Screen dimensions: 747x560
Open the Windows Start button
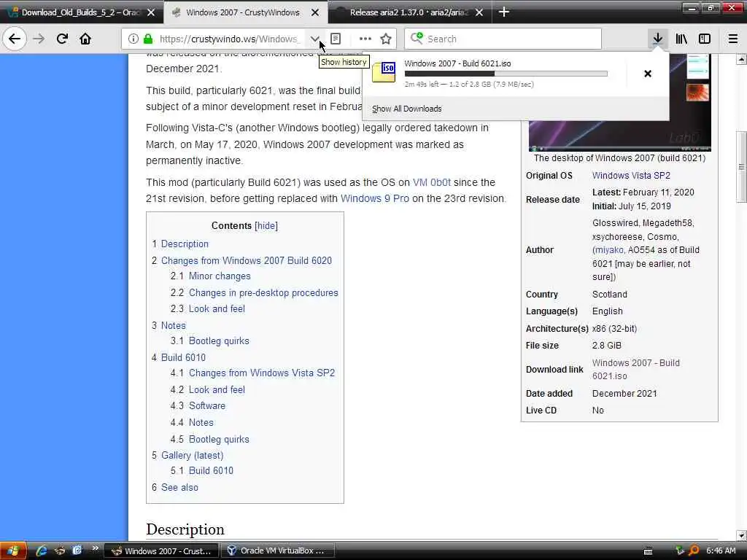coord(13,551)
